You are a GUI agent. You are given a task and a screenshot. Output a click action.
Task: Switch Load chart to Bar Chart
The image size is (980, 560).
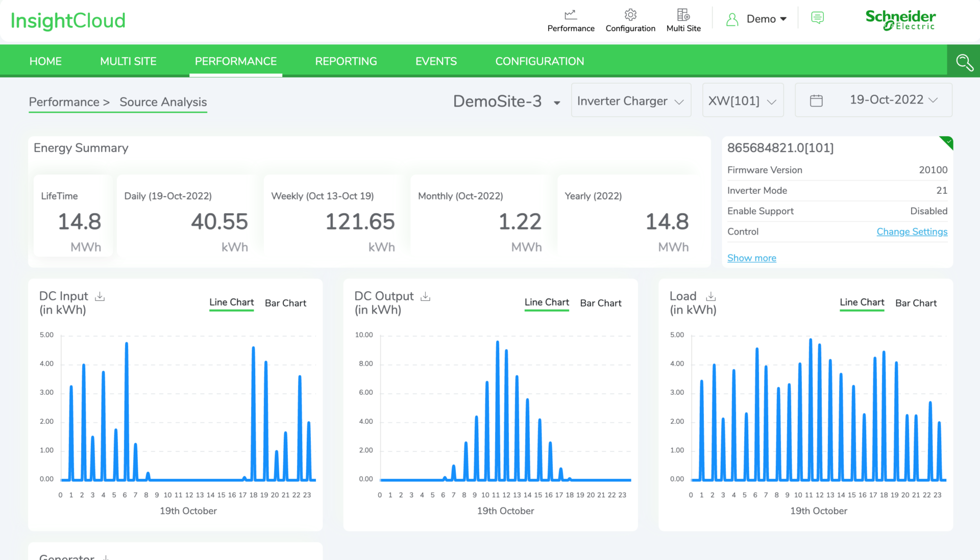pyautogui.click(x=916, y=303)
